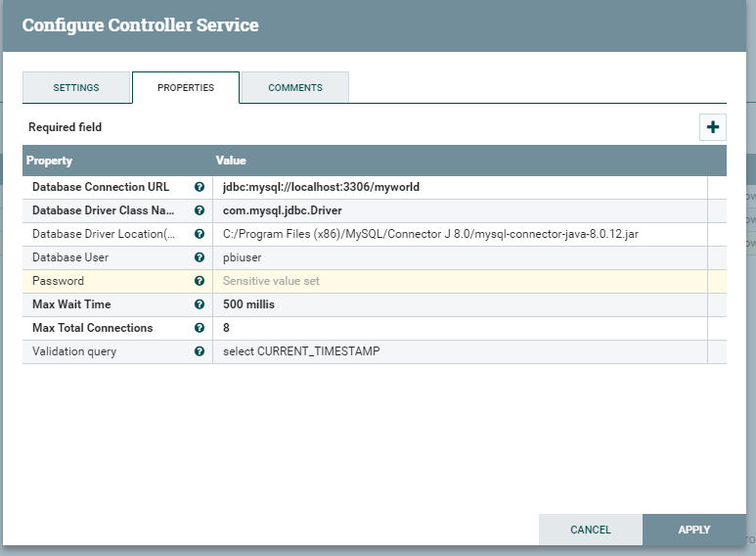Click help icon for Max Total Connections
The image size is (756, 556).
[200, 328]
